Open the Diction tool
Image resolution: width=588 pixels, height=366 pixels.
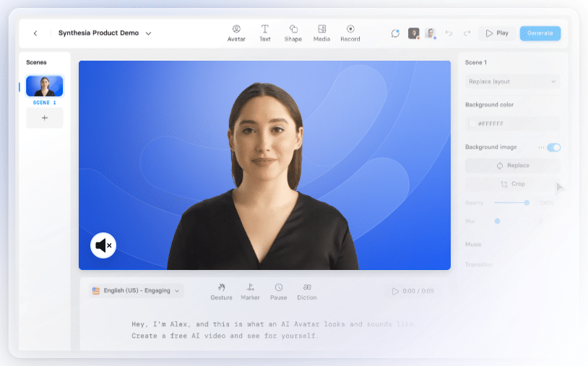[x=307, y=291]
